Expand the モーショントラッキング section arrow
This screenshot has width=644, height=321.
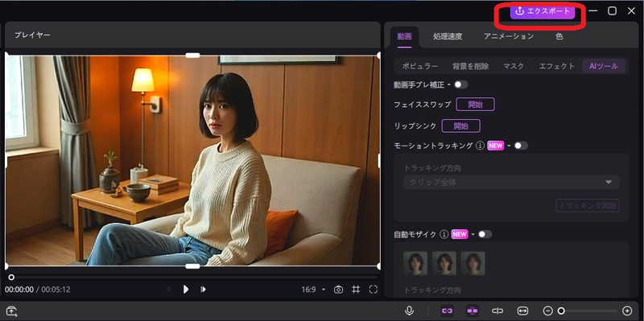pos(509,146)
